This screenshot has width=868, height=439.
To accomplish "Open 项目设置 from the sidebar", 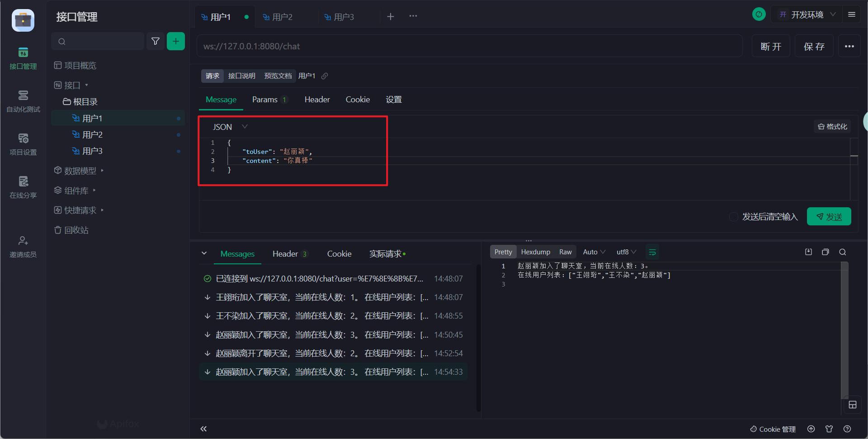I will (x=23, y=144).
